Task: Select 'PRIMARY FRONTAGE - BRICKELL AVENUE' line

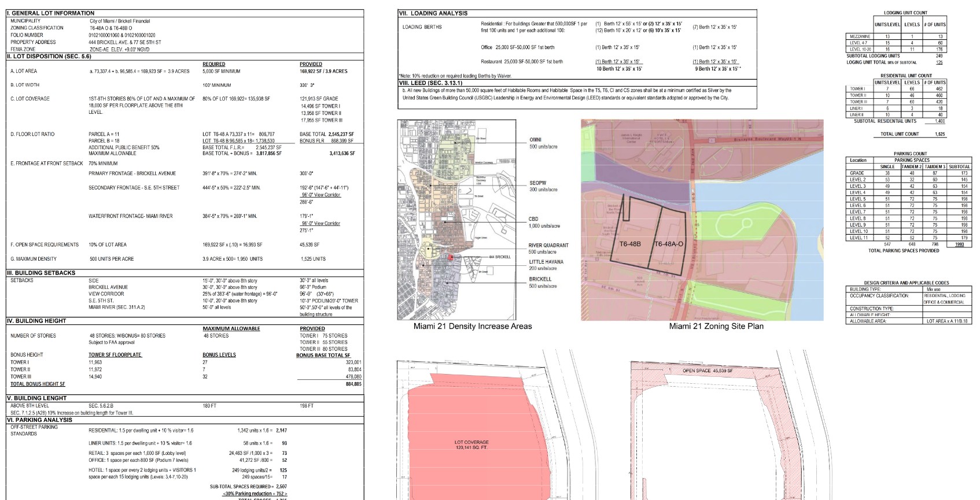Action: [x=132, y=173]
